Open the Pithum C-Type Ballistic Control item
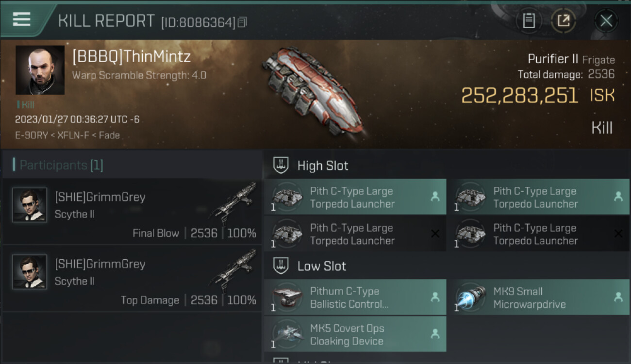Viewport: 631px width, 364px height. click(355, 297)
